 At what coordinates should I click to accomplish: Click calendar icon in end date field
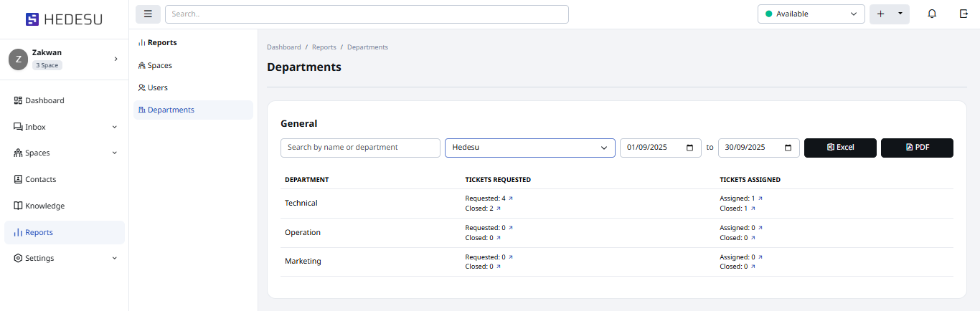click(x=788, y=148)
